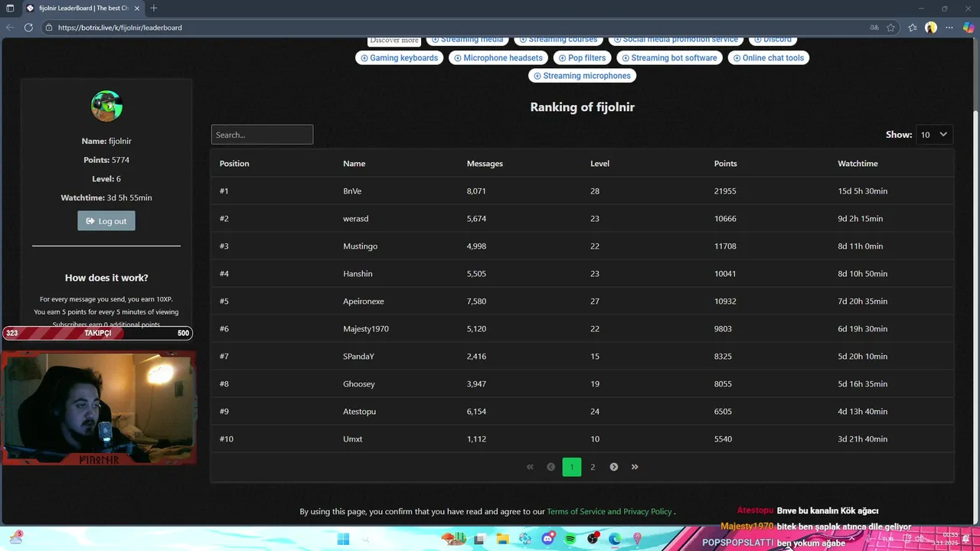This screenshot has width=980, height=551.
Task: Click the Gaming keyboards suggestion chip
Action: [400, 58]
